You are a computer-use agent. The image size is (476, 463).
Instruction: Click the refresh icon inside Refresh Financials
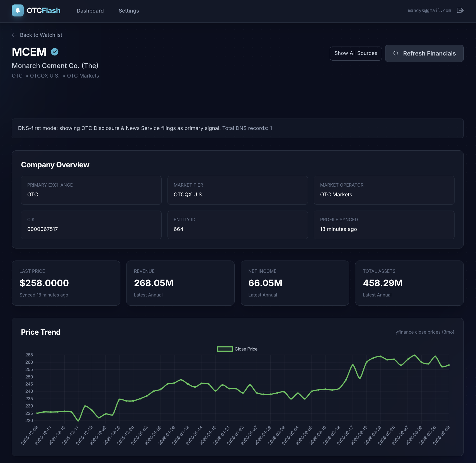tap(396, 53)
